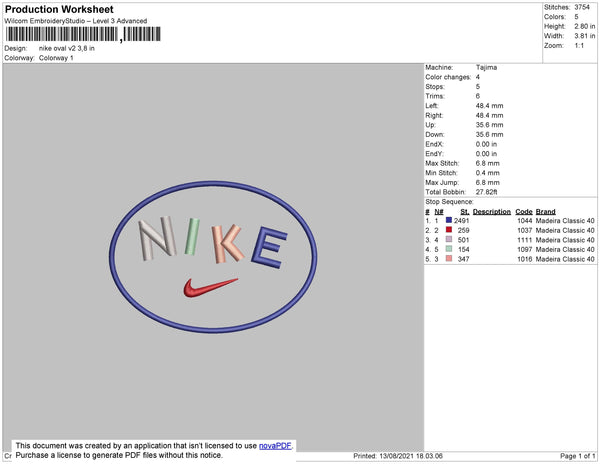The height and width of the screenshot is (464, 600).
Task: Click the 'EndX:' label
Action: tap(434, 144)
